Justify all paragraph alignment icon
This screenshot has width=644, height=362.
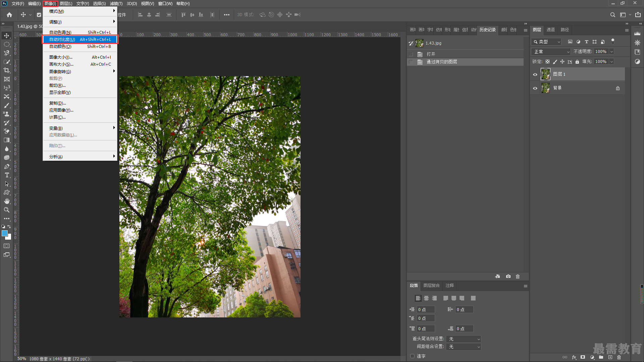(473, 298)
